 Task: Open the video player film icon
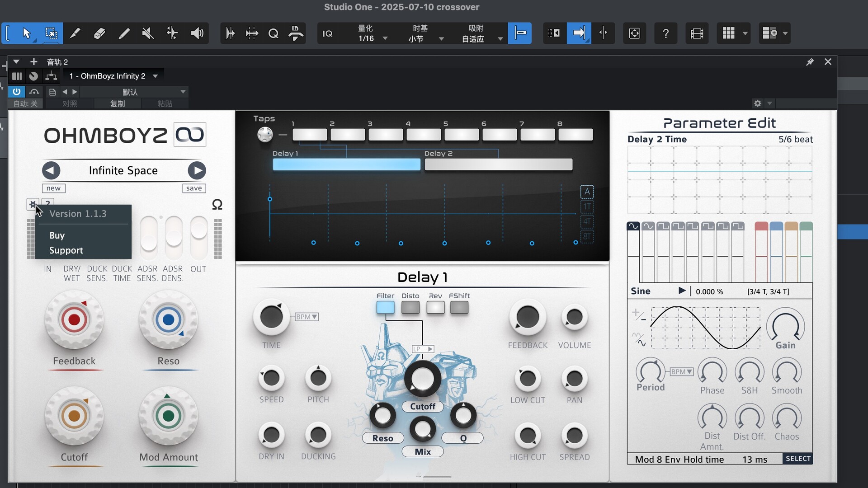(697, 33)
